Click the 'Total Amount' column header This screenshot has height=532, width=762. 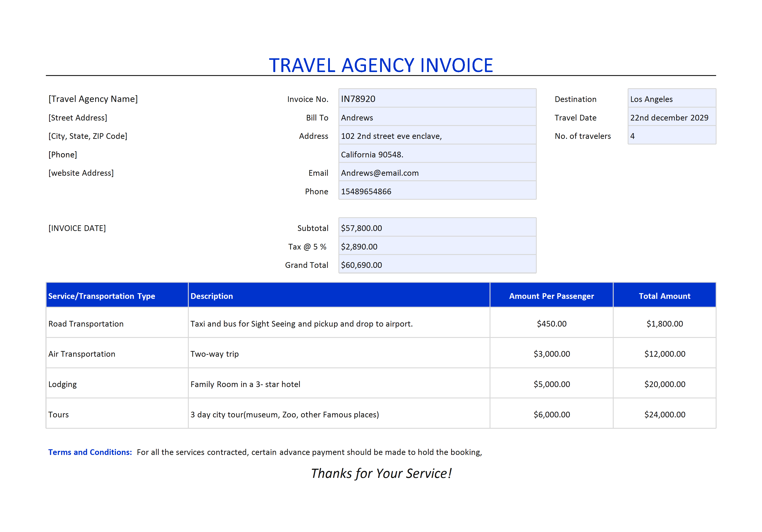point(665,295)
